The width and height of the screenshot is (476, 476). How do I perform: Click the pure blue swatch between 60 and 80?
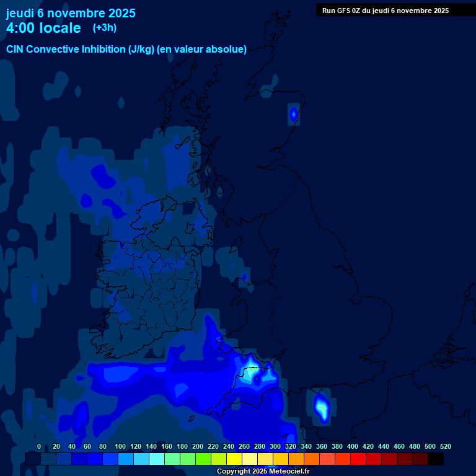(x=95, y=459)
